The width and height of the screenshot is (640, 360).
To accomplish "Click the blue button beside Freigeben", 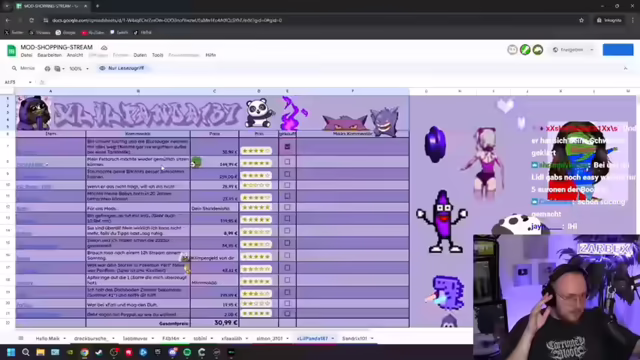I will click(x=618, y=50).
